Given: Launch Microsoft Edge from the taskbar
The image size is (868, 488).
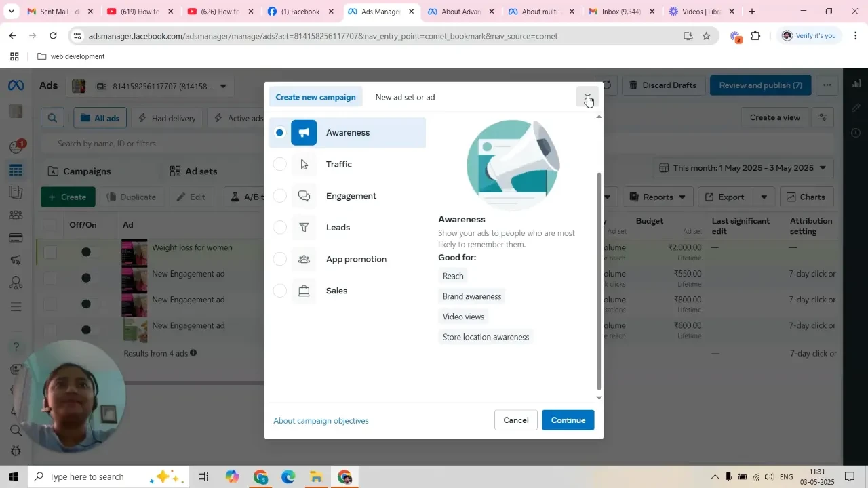Looking at the screenshot, I should 288,477.
